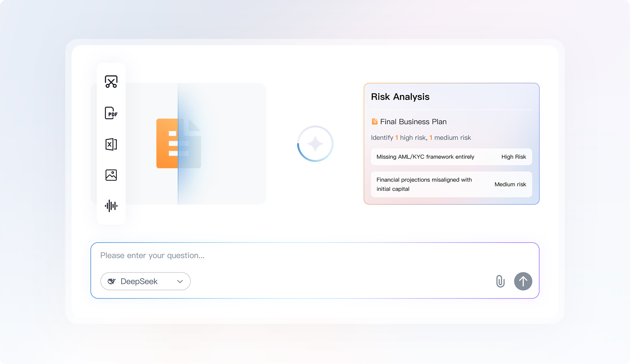Open Missing AML/KYC framework risk item
Viewport: 630px width, 364px height.
pos(425,157)
